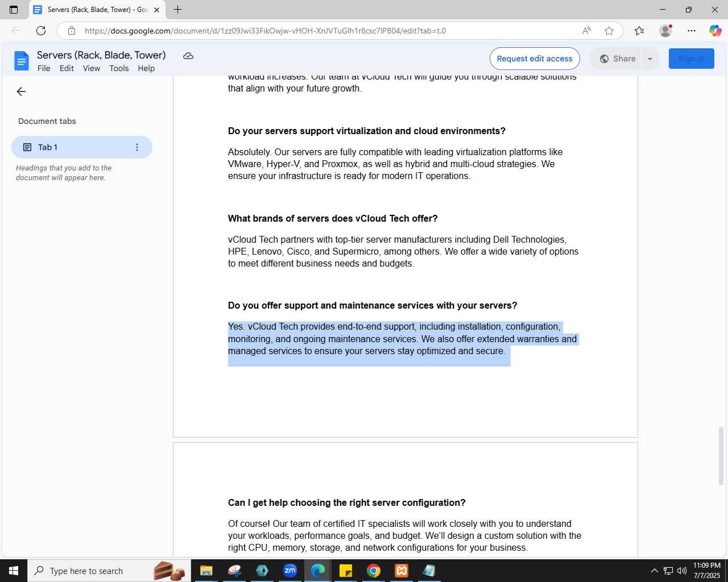Click Request edit access button
Viewport: 728px width, 582px height.
click(x=535, y=59)
